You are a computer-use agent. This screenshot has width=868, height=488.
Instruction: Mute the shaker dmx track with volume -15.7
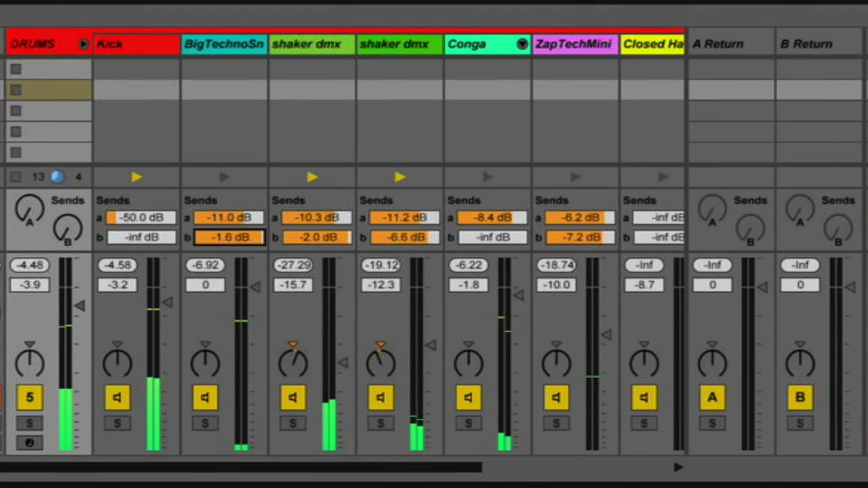coord(293,398)
